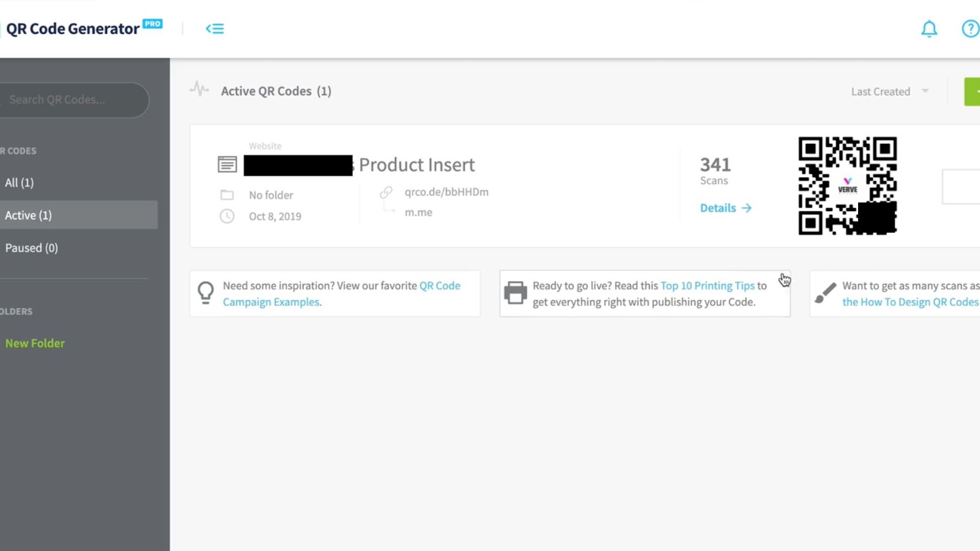
Task: Click the 341 scans count
Action: click(715, 165)
